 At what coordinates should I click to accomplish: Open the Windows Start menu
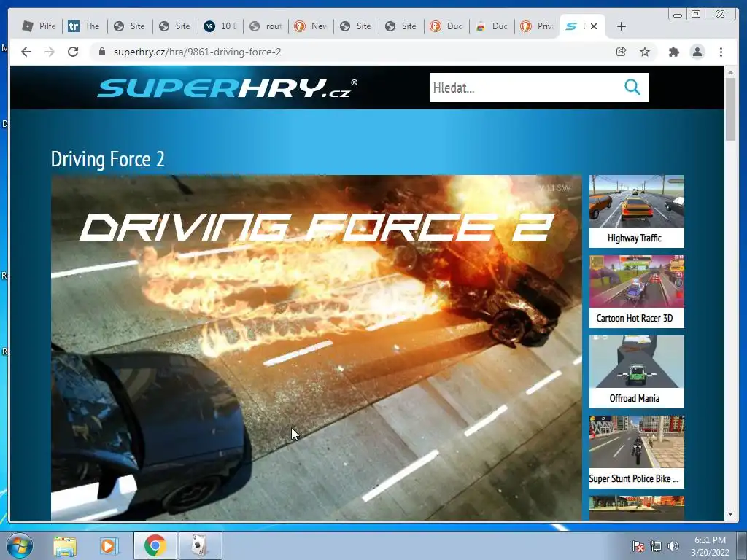19,545
